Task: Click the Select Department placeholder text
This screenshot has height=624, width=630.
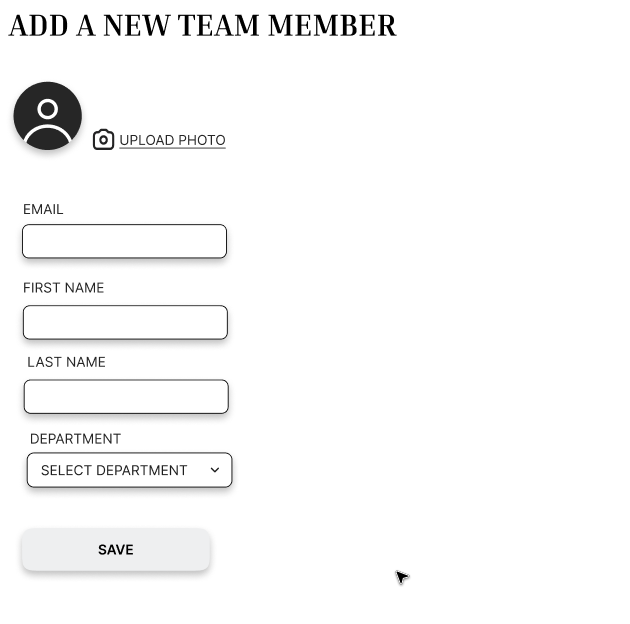Action: (114, 470)
